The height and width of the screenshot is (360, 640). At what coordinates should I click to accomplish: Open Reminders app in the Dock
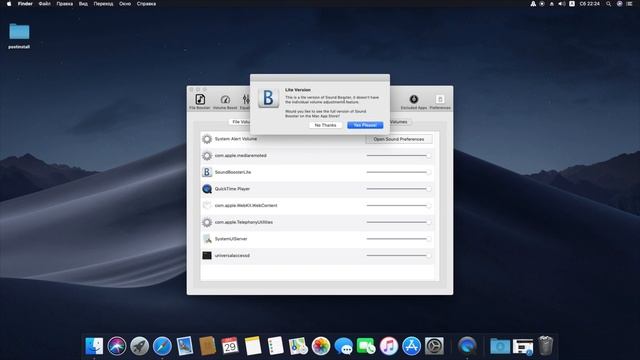click(x=276, y=346)
